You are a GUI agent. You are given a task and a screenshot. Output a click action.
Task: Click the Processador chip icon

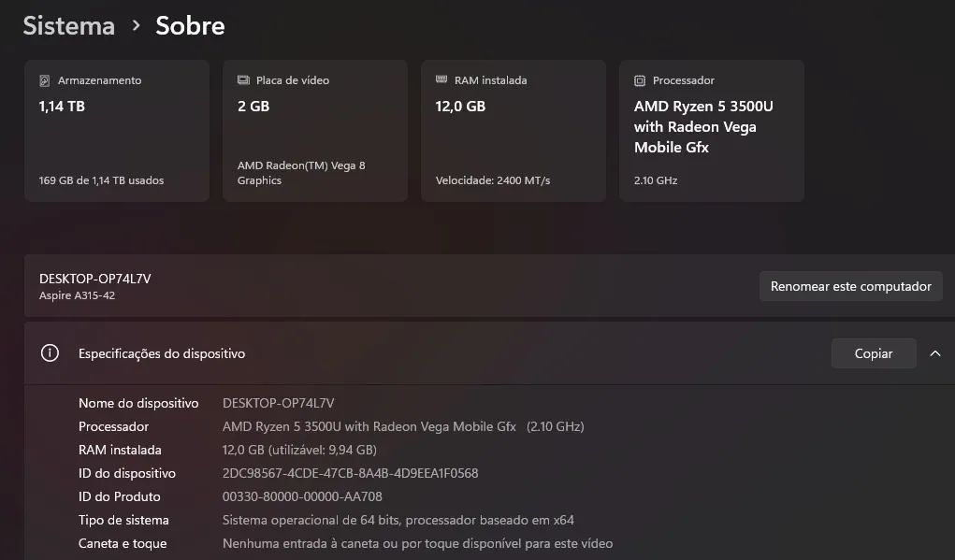click(x=640, y=80)
